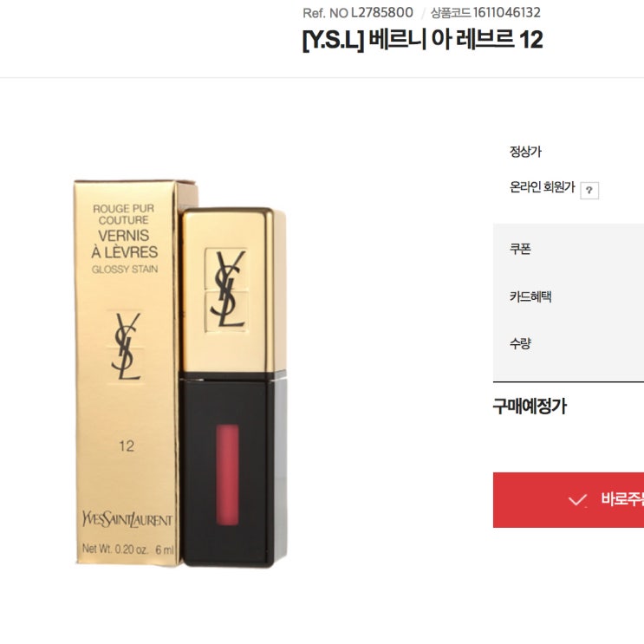Click the 온라인 회원가 label
Viewport: 644px width, 644px height.
[542, 187]
